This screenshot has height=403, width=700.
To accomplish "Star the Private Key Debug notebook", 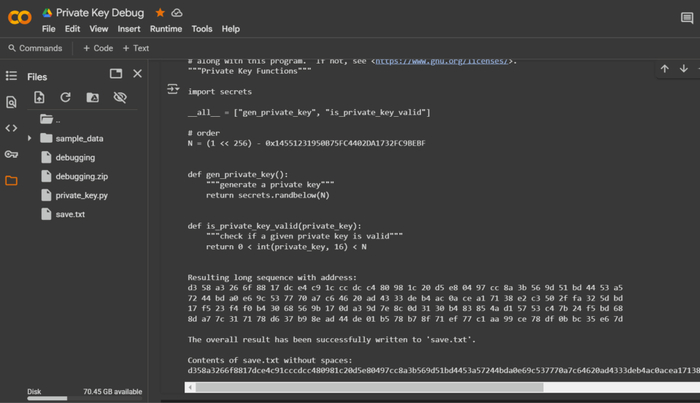I will coord(161,13).
